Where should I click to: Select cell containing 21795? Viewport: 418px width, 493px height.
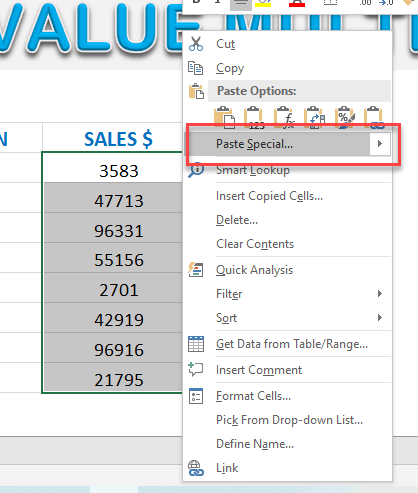(113, 377)
